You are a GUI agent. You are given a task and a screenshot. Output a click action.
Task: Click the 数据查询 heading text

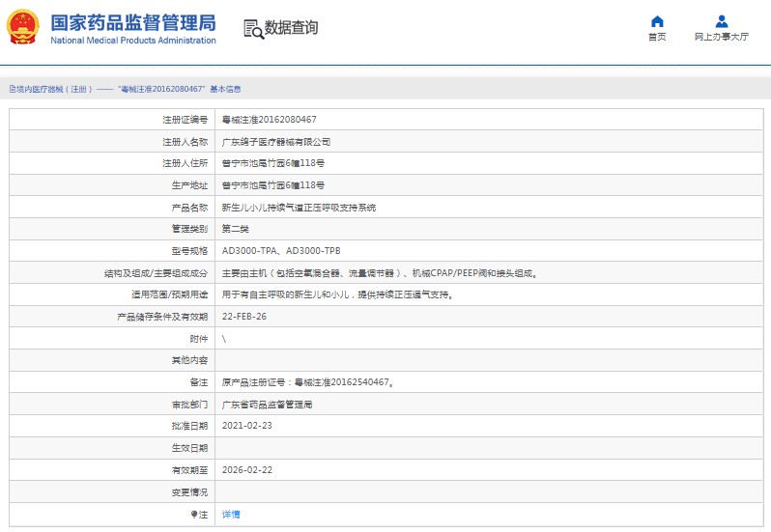click(291, 27)
